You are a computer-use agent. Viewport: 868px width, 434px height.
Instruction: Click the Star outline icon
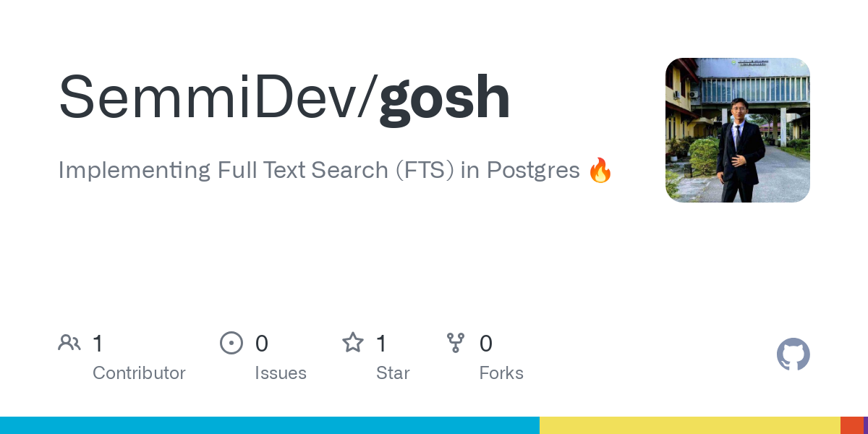pos(352,343)
